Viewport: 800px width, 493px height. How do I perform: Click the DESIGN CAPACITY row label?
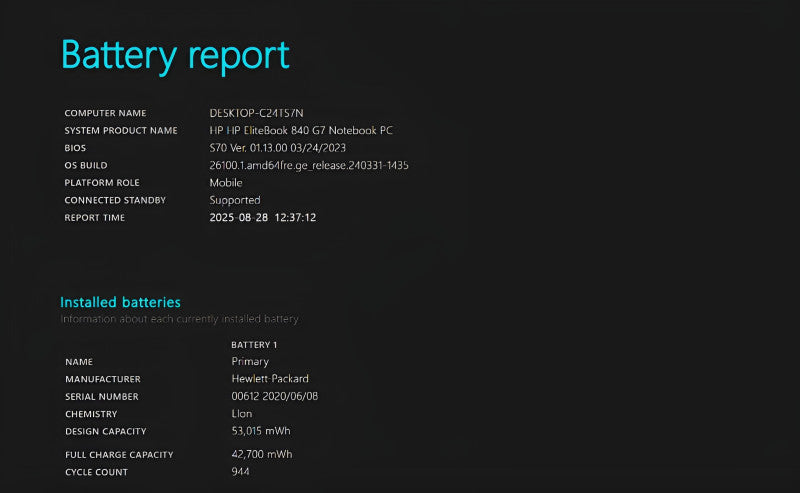tap(106, 431)
